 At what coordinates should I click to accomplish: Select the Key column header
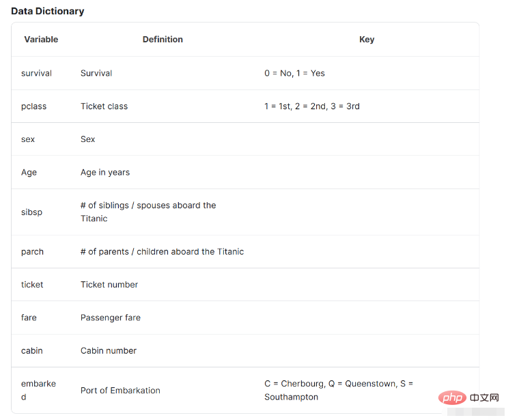click(367, 40)
